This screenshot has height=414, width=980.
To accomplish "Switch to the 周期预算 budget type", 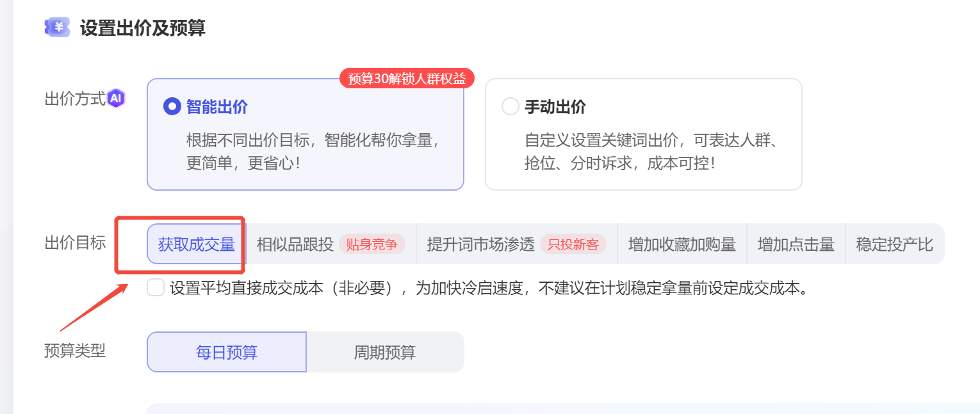I will 385,351.
